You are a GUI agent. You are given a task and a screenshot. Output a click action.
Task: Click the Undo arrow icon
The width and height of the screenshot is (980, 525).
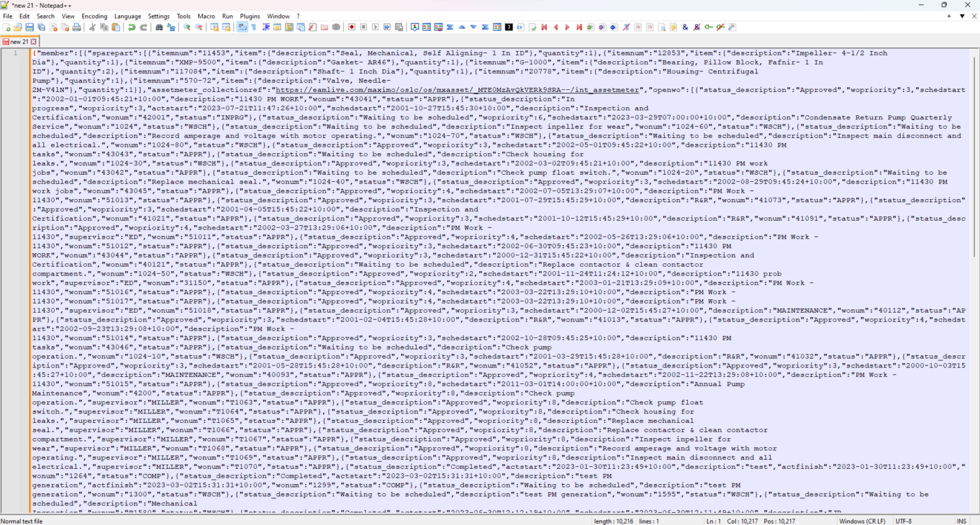(x=131, y=27)
